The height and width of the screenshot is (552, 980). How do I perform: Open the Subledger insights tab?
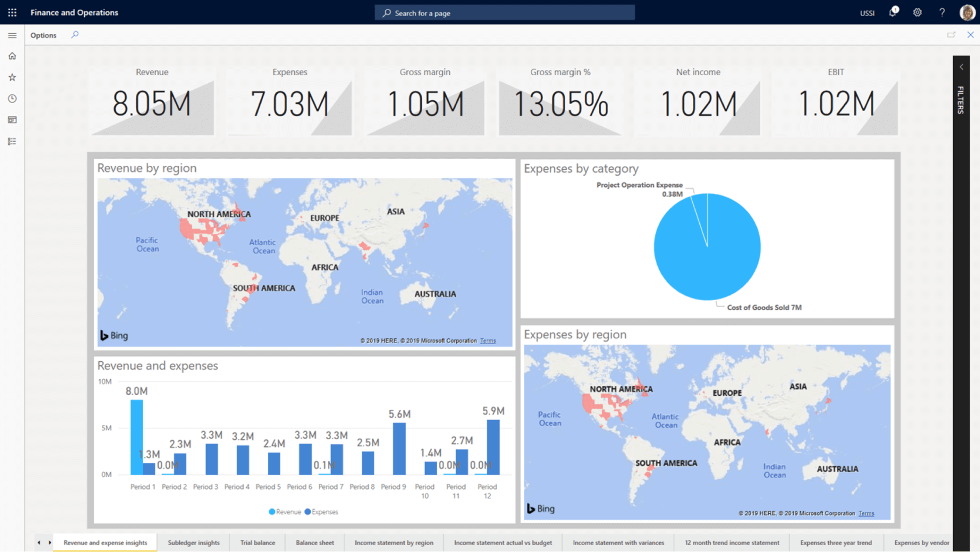(194, 542)
